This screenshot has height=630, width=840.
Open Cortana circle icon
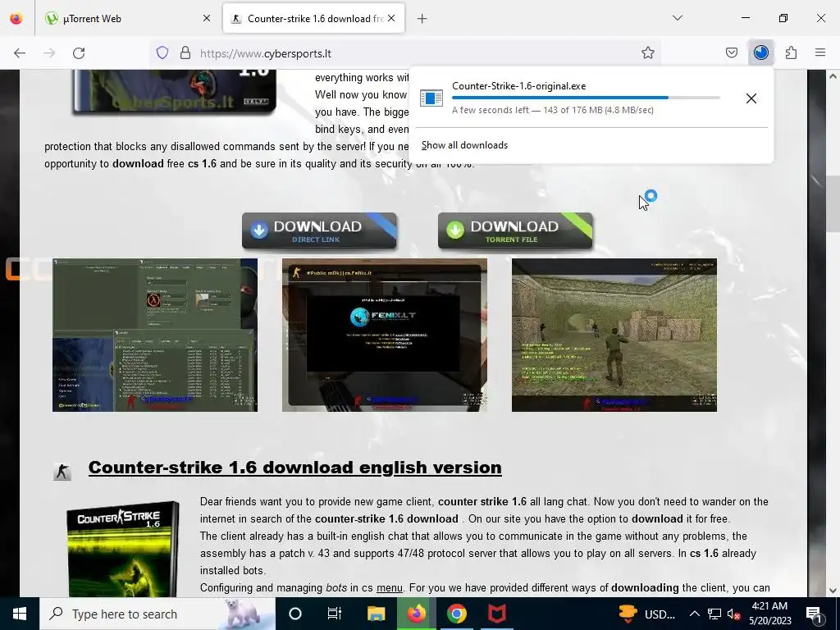295,614
